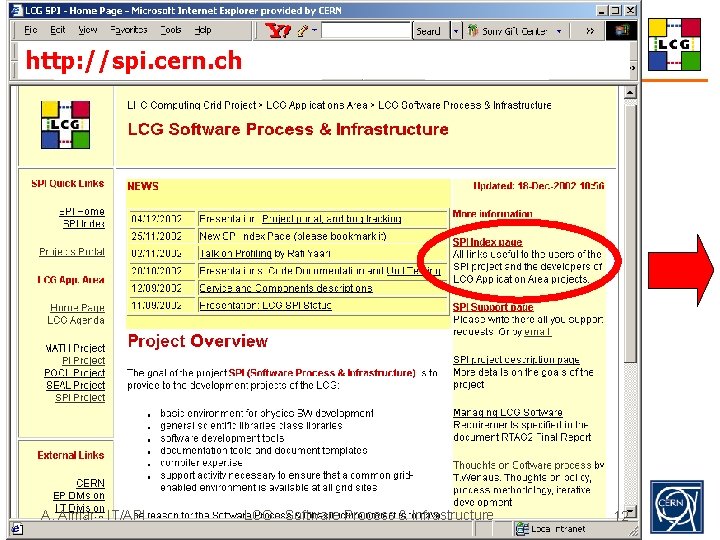Expand the toolbar overflow chevron

click(x=590, y=31)
